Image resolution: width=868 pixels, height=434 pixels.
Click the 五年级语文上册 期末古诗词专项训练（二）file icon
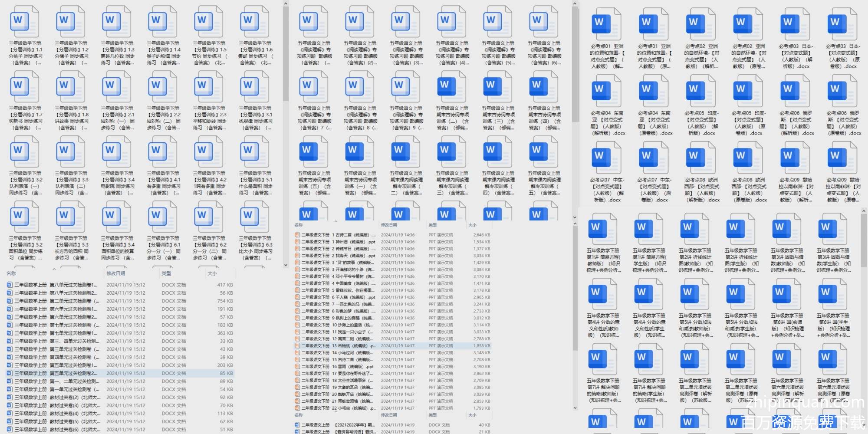pos(452,87)
